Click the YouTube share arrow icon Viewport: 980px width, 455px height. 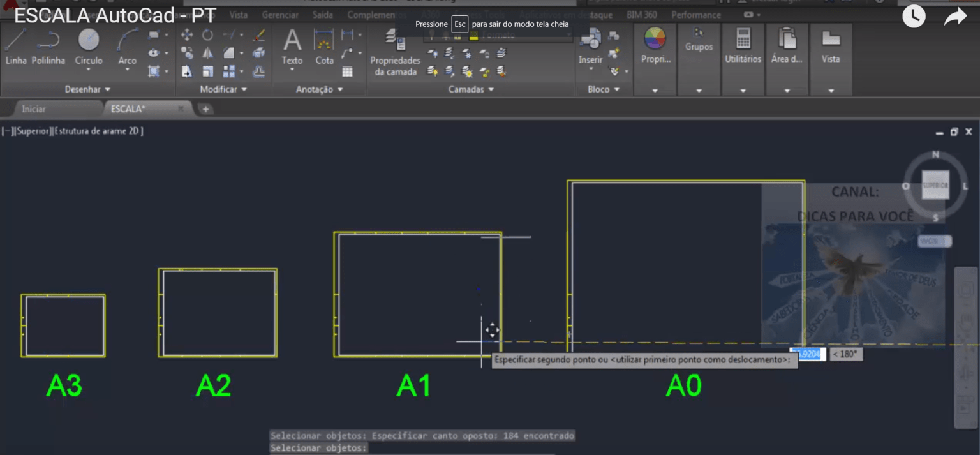(x=955, y=16)
